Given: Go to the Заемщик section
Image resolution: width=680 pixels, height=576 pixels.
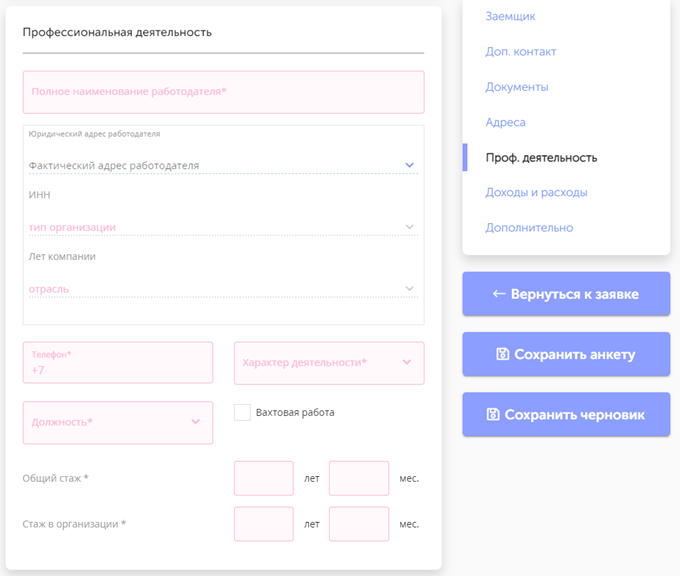Looking at the screenshot, I should (x=511, y=16).
